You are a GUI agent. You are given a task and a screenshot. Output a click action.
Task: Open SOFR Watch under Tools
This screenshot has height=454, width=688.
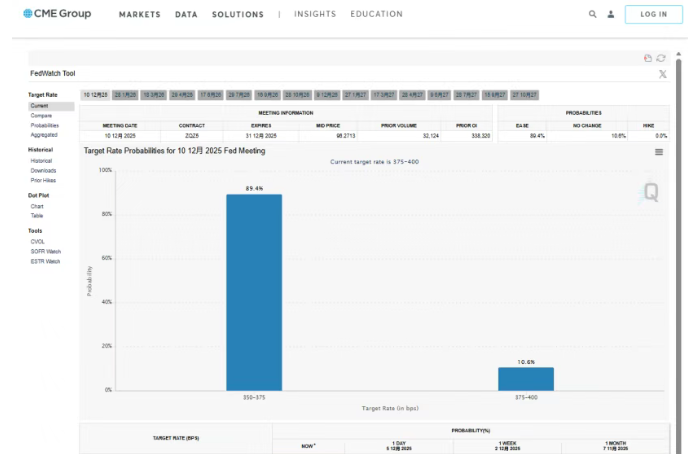(x=45, y=251)
